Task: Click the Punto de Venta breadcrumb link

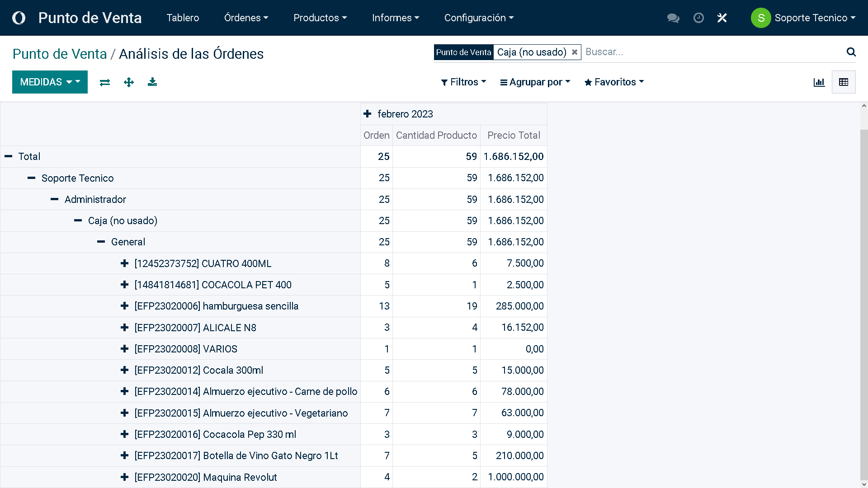Action: pos(60,54)
